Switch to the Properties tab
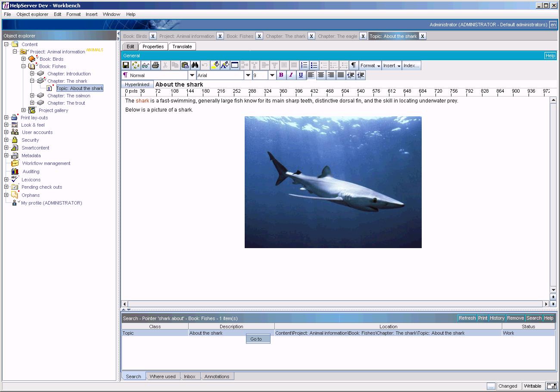Screen dimensions: 560x392 coord(153,47)
